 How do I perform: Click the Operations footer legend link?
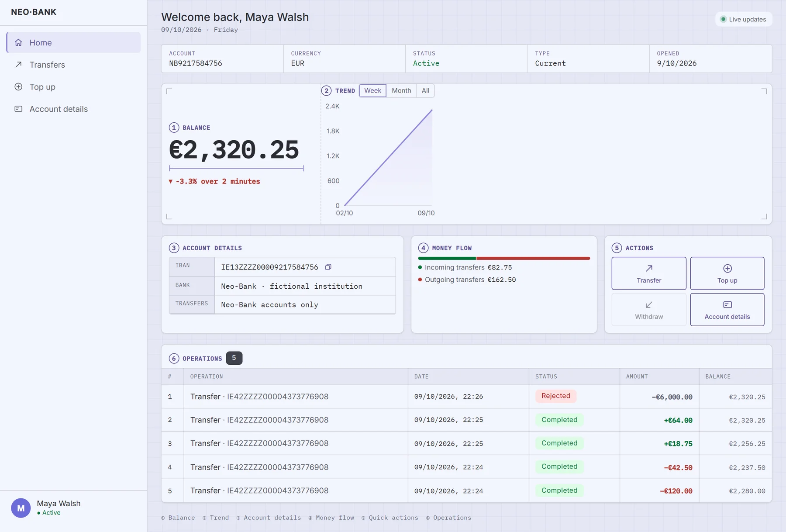(449, 518)
